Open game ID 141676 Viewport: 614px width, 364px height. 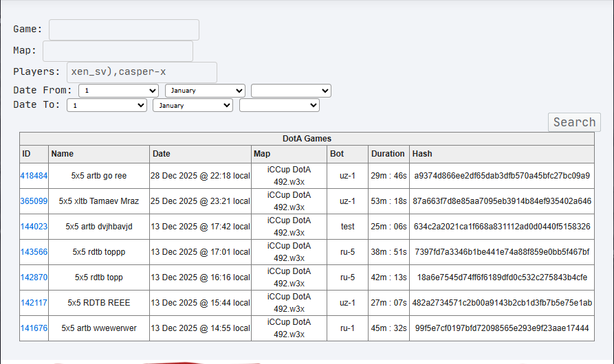click(x=34, y=328)
